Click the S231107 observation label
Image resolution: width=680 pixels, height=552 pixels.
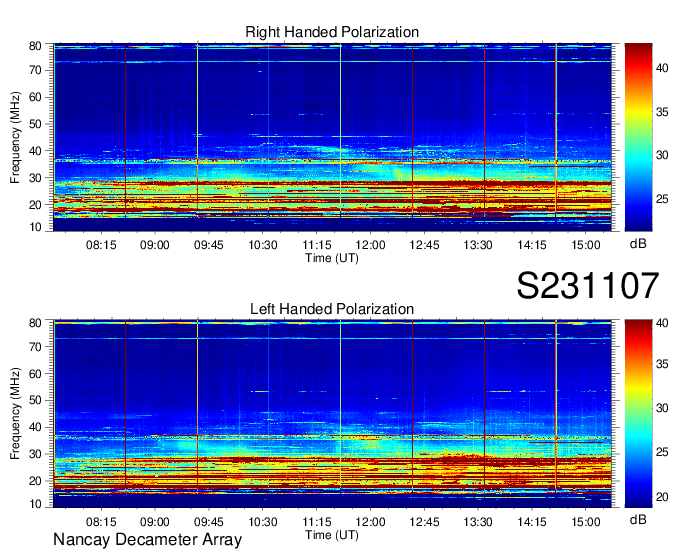(588, 285)
